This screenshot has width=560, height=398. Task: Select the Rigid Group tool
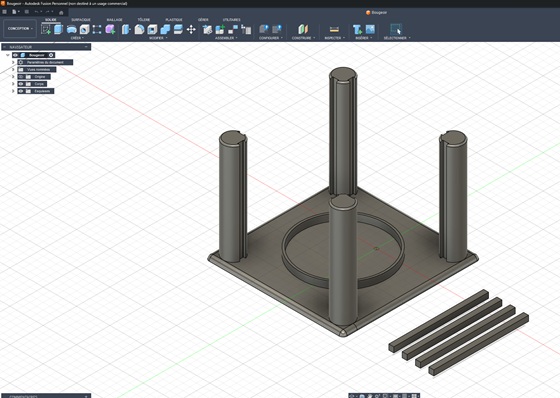pos(246,29)
